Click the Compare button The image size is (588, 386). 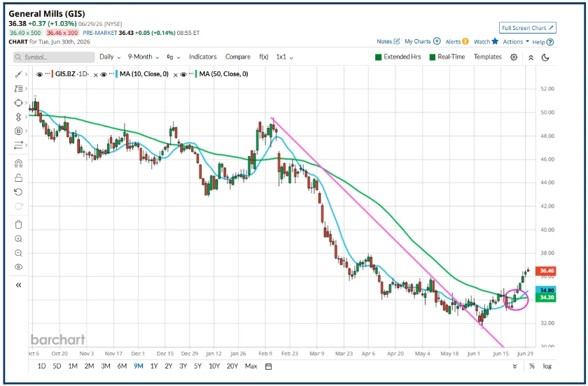(238, 57)
